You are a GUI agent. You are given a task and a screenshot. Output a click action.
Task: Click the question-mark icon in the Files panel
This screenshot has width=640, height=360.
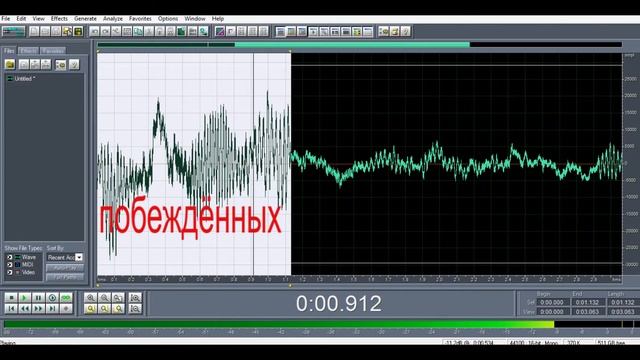click(x=74, y=64)
